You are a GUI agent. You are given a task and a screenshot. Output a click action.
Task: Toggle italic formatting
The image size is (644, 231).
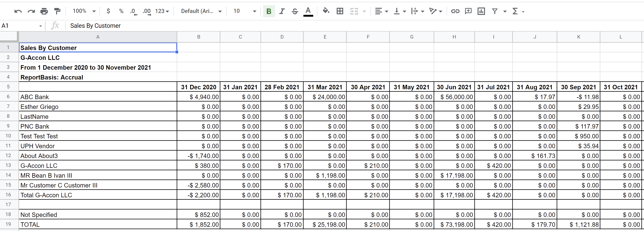click(x=282, y=11)
